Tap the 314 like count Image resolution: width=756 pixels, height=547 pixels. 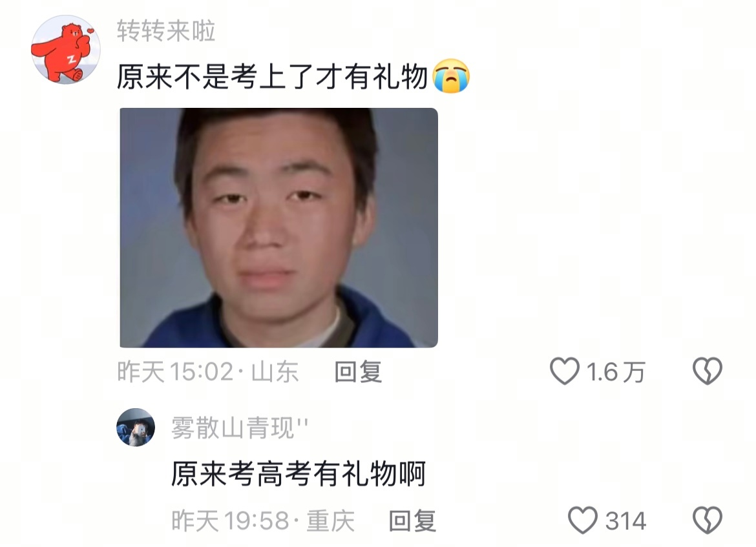pyautogui.click(x=625, y=521)
